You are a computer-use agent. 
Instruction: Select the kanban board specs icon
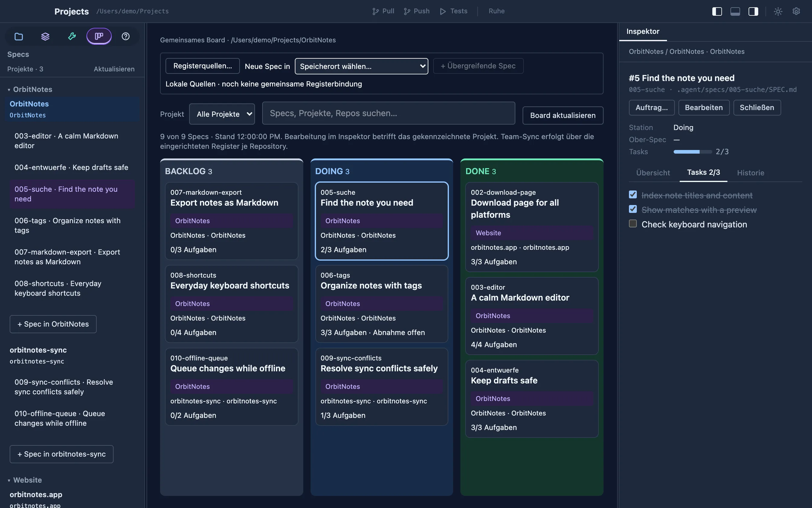click(99, 36)
